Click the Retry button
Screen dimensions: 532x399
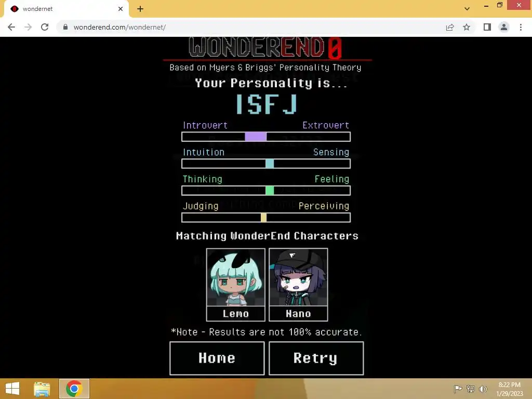point(316,358)
